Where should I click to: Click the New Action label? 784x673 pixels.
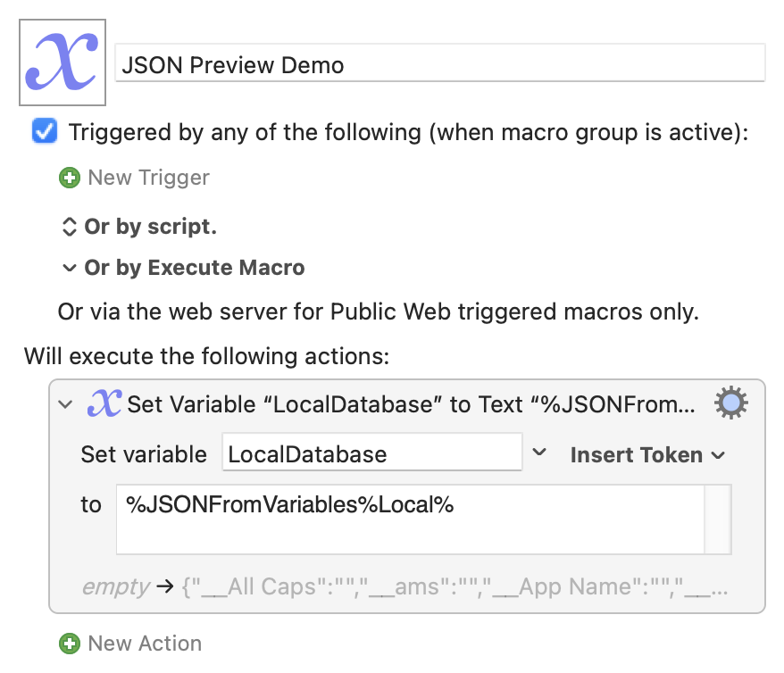[145, 644]
